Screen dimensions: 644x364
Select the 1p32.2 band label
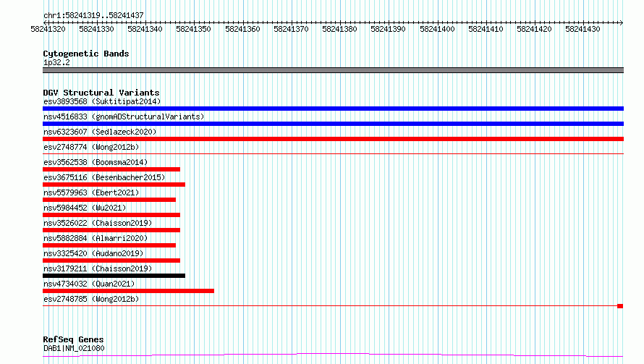coord(56,62)
